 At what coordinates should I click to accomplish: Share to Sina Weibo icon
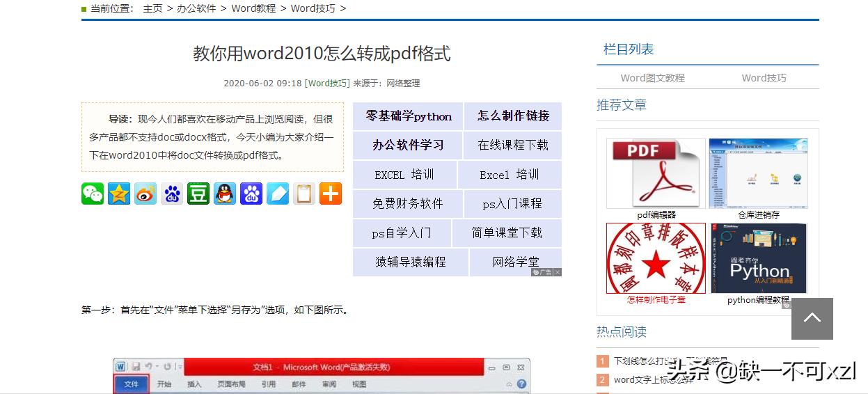pos(145,193)
